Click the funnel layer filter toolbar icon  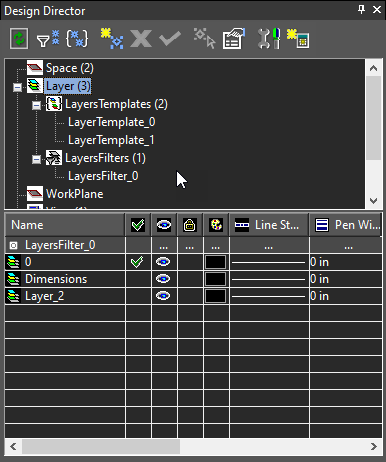tap(48, 39)
